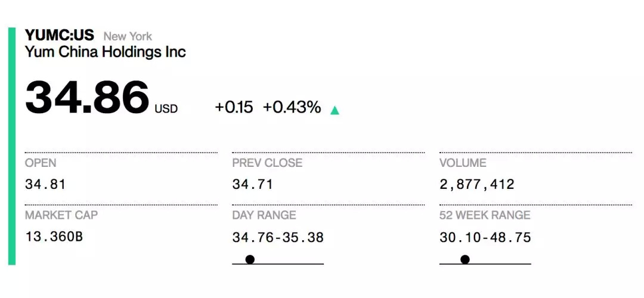This screenshot has height=298, width=644.
Task: Click the VOLUME label
Action: click(x=463, y=163)
